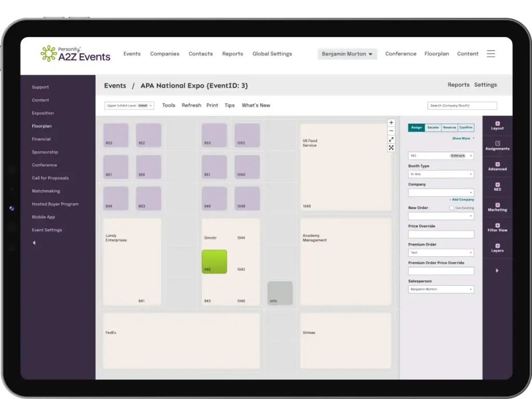This screenshot has width=532, height=399.
Task: Click the Company/Booth search field
Action: 462,105
